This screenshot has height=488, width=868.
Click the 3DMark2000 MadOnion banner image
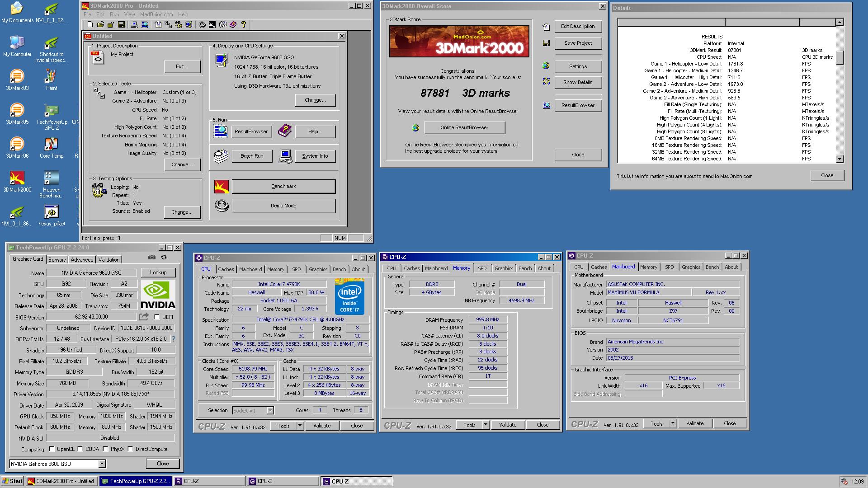tap(459, 41)
